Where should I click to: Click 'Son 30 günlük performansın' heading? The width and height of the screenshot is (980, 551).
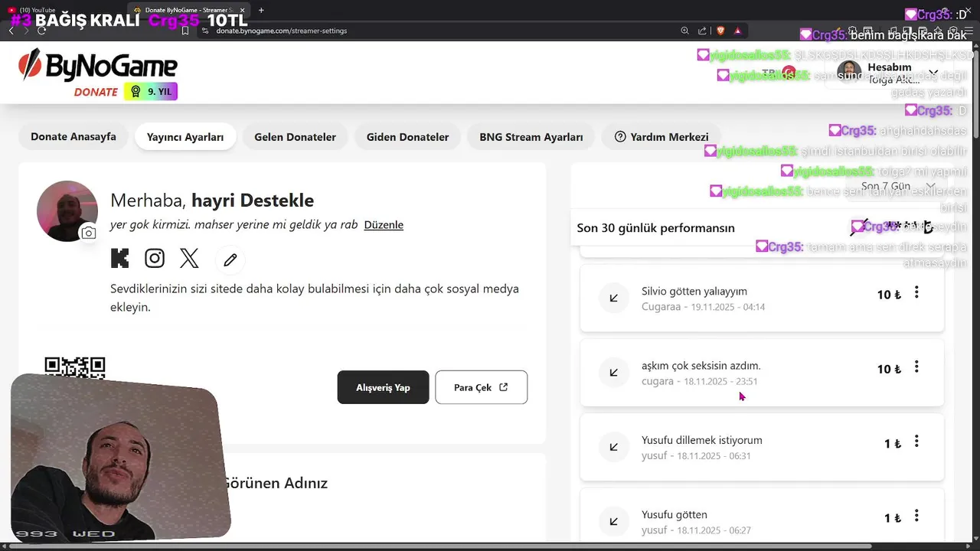click(655, 228)
